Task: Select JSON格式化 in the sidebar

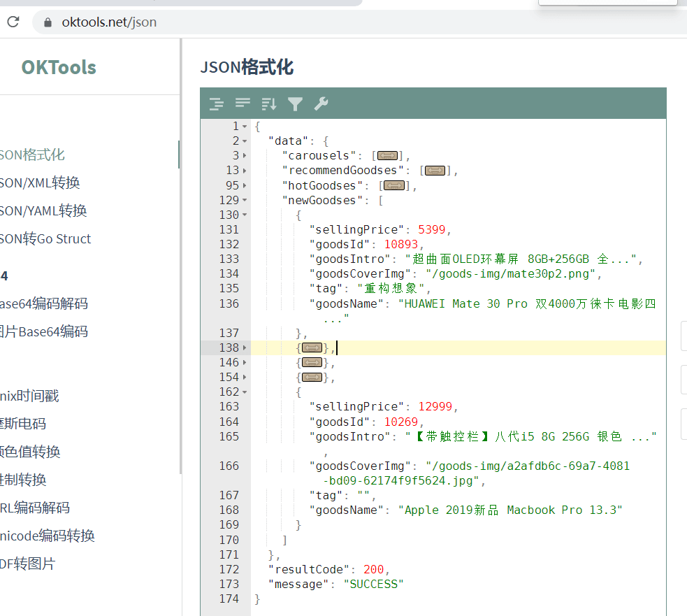Action: (32, 155)
